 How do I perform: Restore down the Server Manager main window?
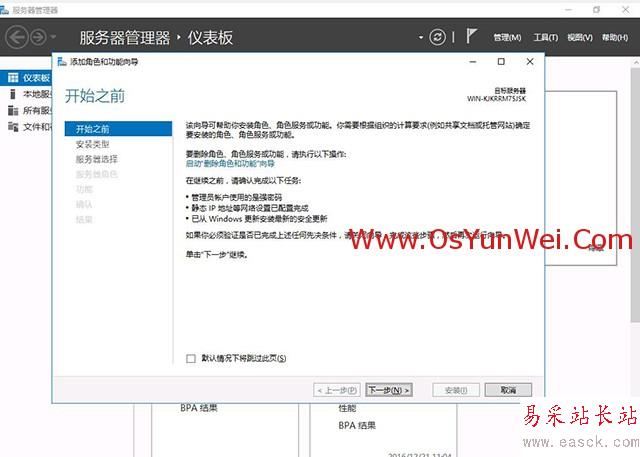click(596, 9)
